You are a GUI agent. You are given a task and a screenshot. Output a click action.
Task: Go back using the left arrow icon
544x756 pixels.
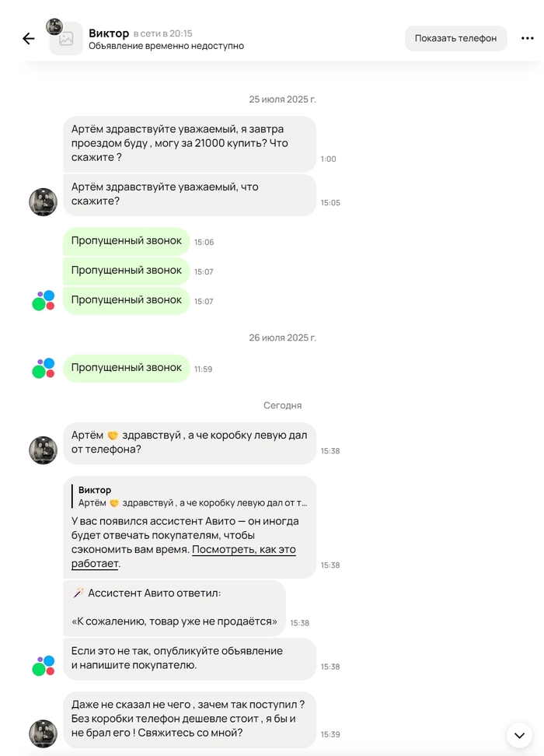tap(29, 39)
